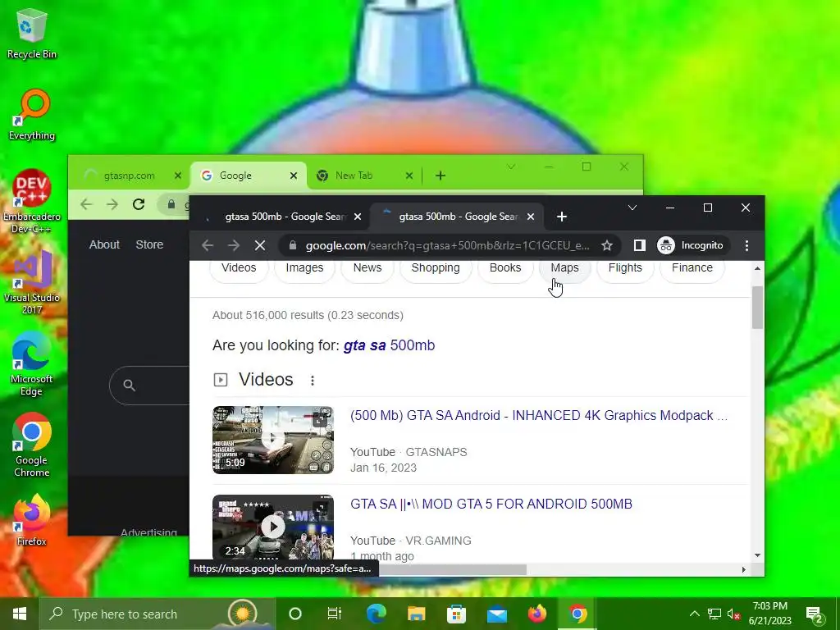The height and width of the screenshot is (630, 840).
Task: Close New Tab in back window
Action: (x=409, y=176)
